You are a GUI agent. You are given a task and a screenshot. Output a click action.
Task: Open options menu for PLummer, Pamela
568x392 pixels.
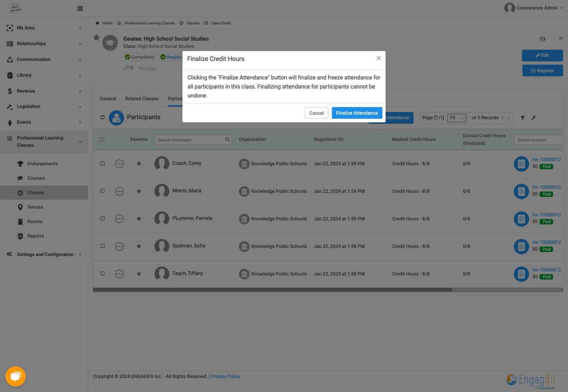pos(119,219)
